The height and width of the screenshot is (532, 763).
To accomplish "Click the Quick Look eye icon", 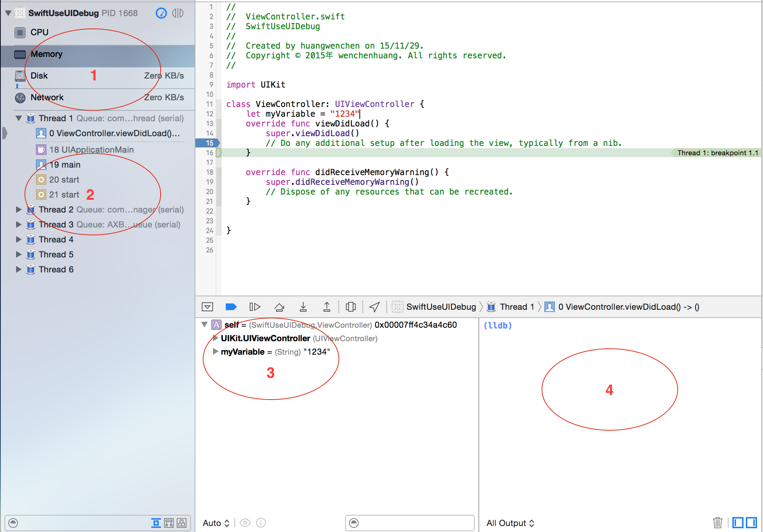I will tap(245, 523).
